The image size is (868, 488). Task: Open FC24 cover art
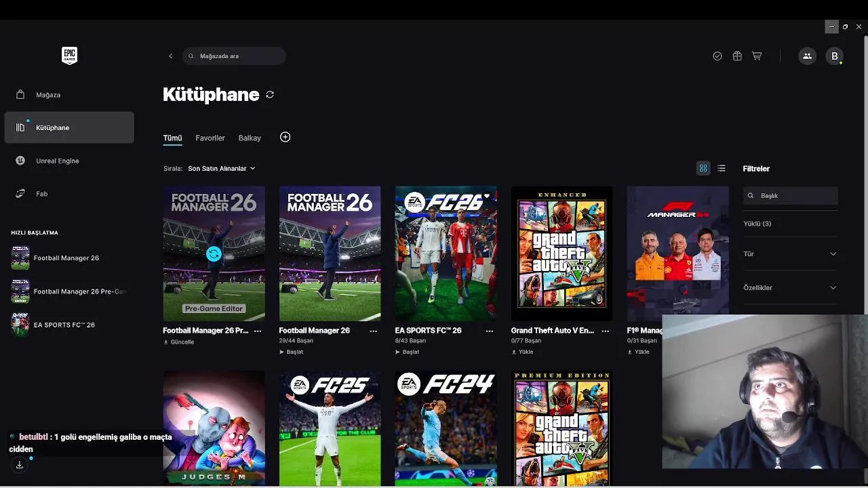[x=446, y=428]
